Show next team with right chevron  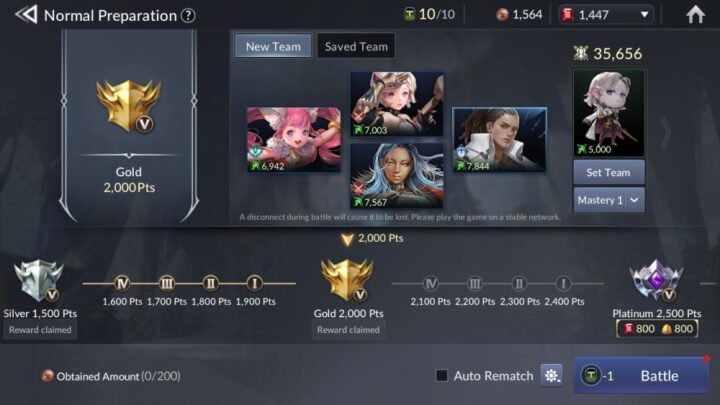[x=665, y=133]
